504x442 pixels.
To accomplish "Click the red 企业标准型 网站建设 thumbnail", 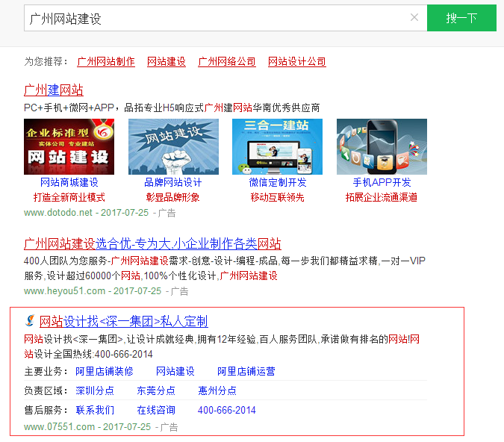I will 69,146.
